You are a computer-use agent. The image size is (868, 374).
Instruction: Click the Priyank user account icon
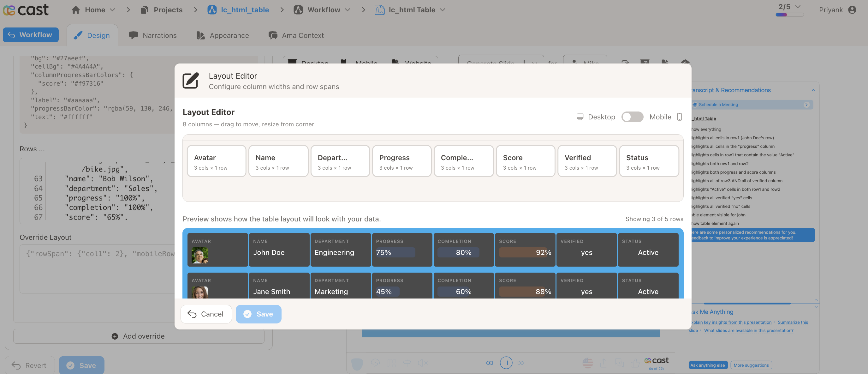pyautogui.click(x=852, y=10)
